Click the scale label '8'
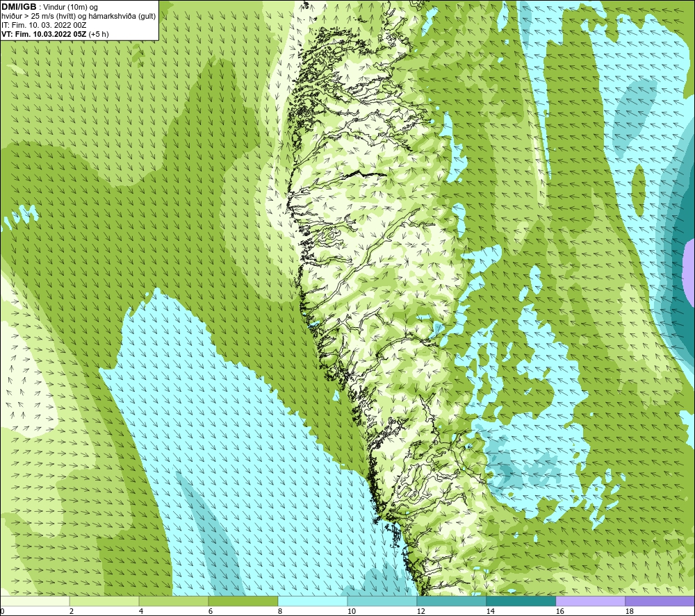 point(280,612)
